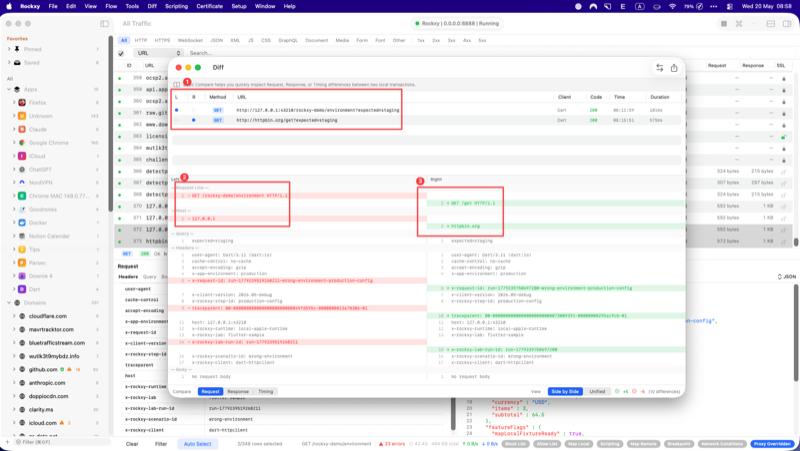Filter traffic by WebSocket type
This screenshot has height=451, width=800.
[x=190, y=40]
